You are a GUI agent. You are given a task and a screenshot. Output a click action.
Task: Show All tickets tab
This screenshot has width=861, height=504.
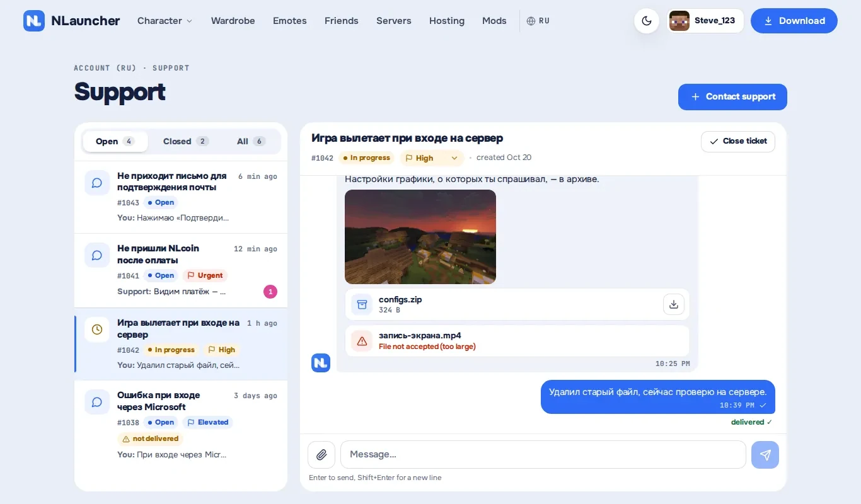tap(251, 141)
